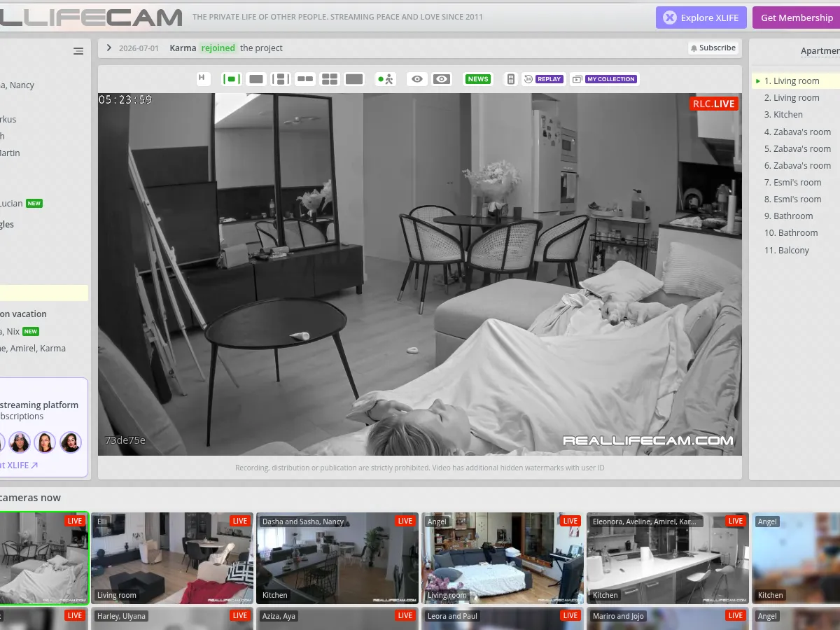Switch to 11. Balcony camera
840x630 pixels.
796,250
